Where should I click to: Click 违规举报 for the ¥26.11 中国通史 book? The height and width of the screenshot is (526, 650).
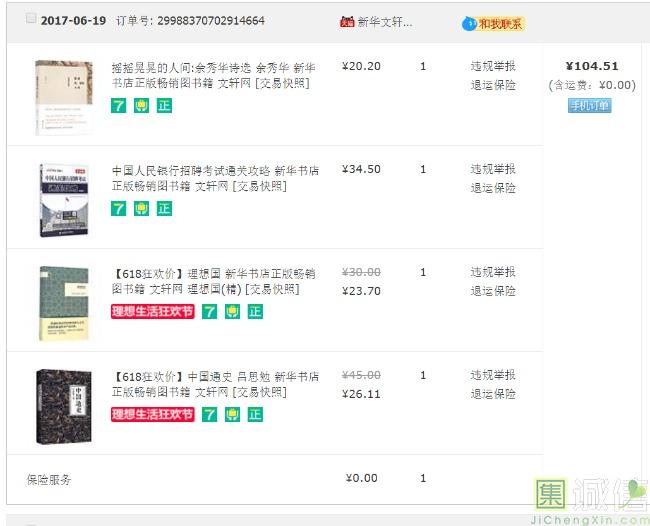pyautogui.click(x=493, y=376)
